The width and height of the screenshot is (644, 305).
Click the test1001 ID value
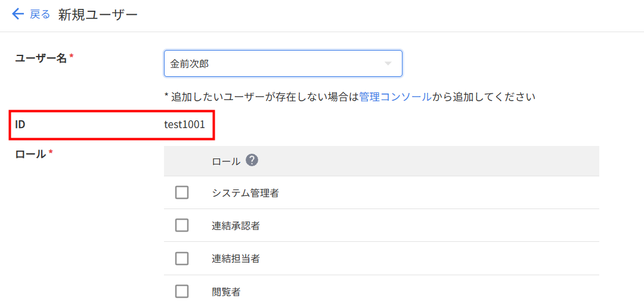(x=184, y=125)
